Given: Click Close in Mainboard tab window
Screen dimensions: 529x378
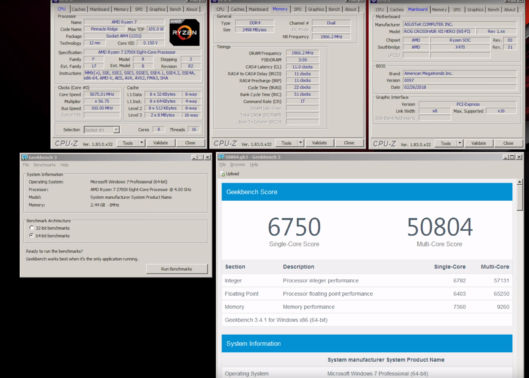Looking at the screenshot, I should [508, 143].
